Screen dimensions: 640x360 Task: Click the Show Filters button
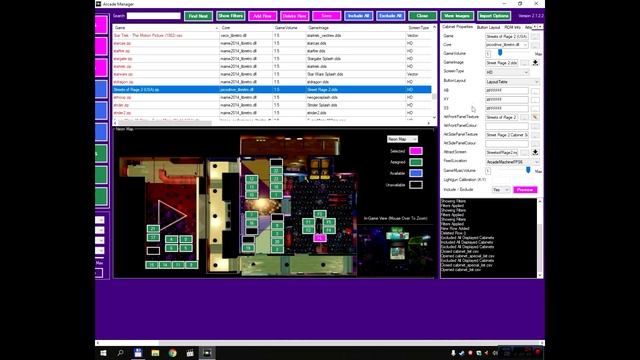[x=231, y=16]
